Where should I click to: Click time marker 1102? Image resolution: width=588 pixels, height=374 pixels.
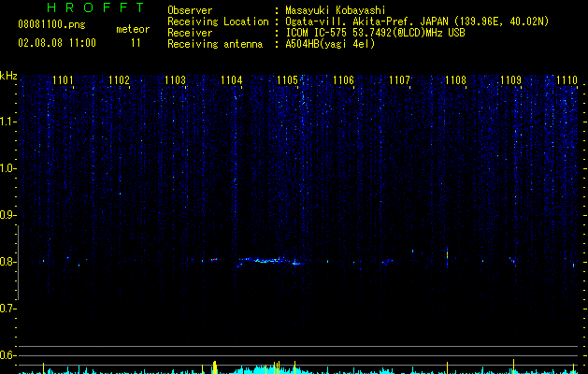tap(119, 80)
